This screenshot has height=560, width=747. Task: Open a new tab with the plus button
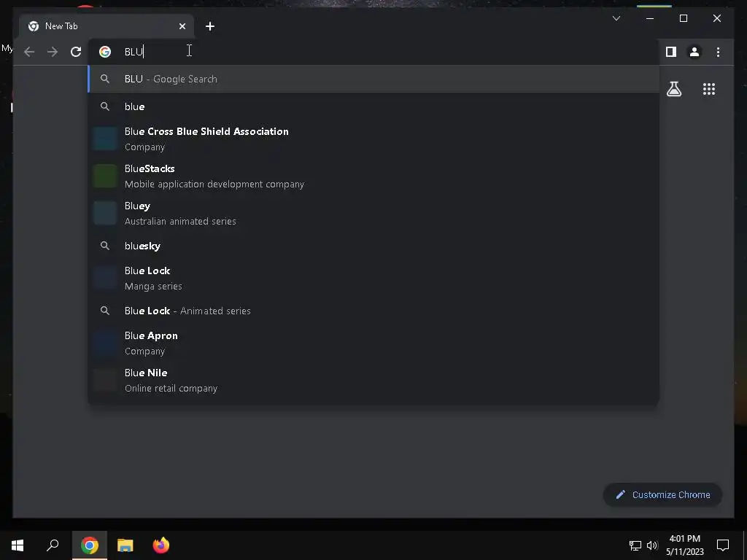click(210, 26)
